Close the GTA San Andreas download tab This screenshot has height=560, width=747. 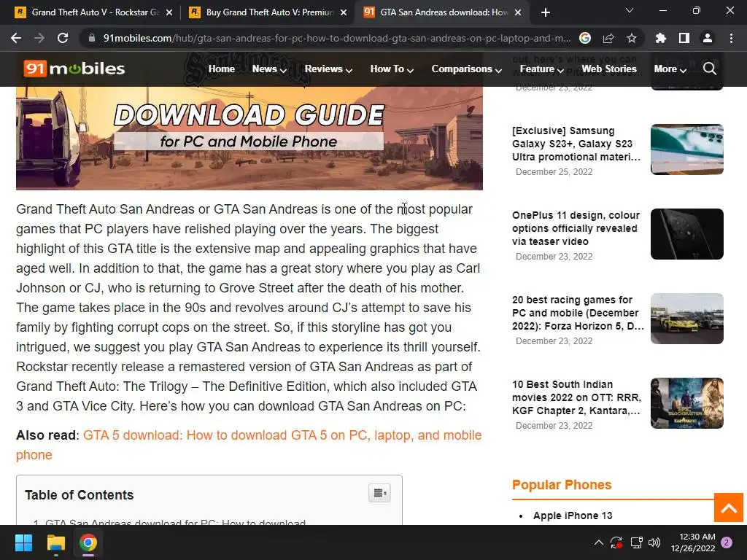point(519,12)
